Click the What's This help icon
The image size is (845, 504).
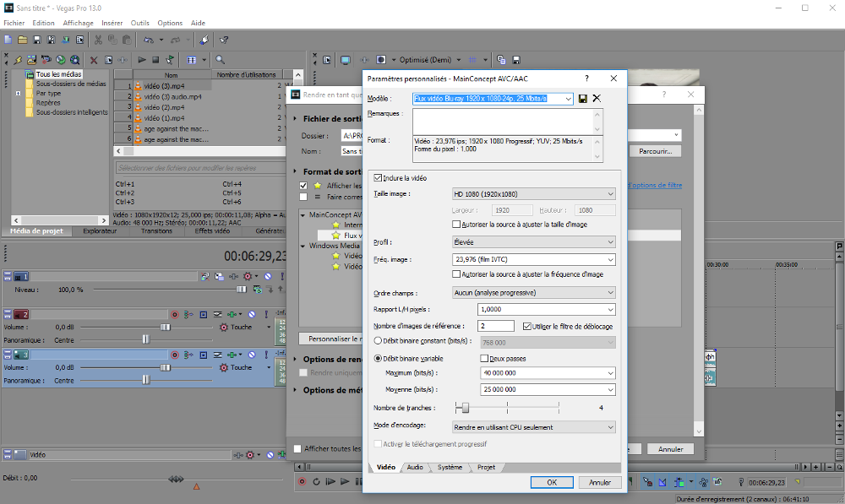(224, 40)
